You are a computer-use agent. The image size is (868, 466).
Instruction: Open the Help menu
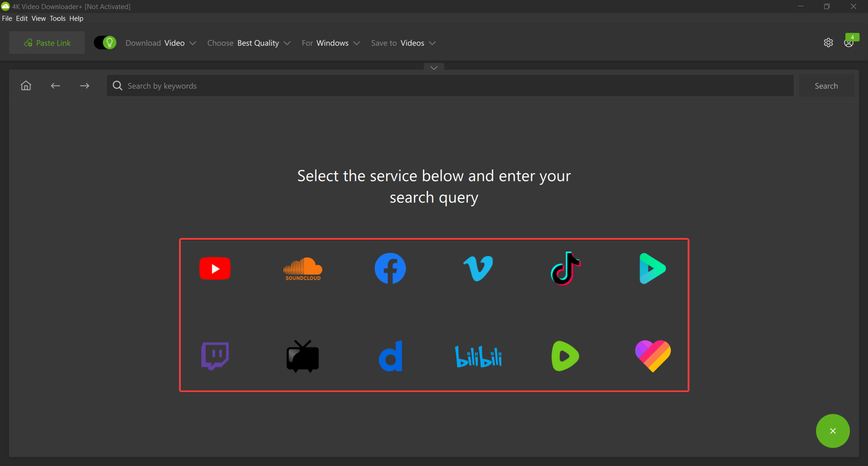tap(76, 18)
